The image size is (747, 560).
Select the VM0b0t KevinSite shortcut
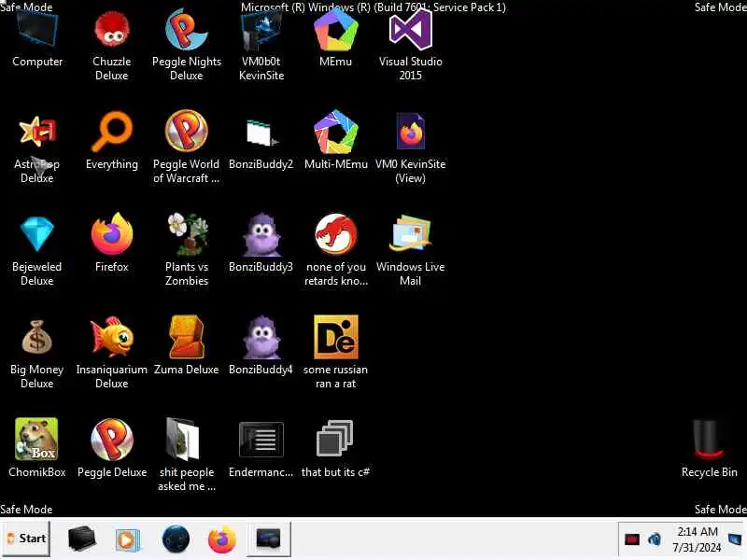261,31
